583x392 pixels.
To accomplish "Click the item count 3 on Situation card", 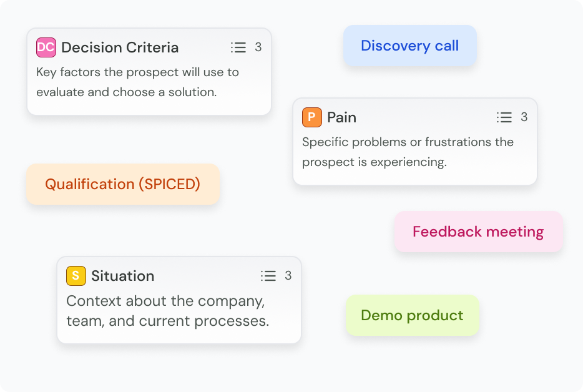I will click(x=288, y=276).
